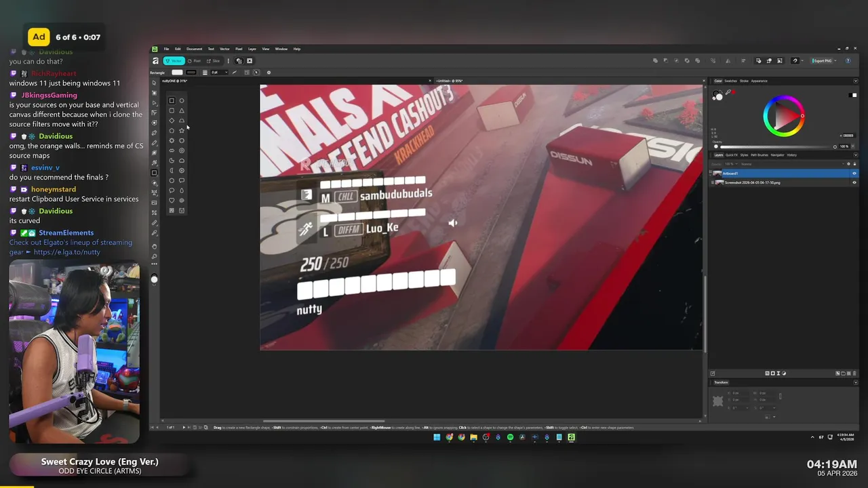Activate the Move tool in left toolbar

154,83
